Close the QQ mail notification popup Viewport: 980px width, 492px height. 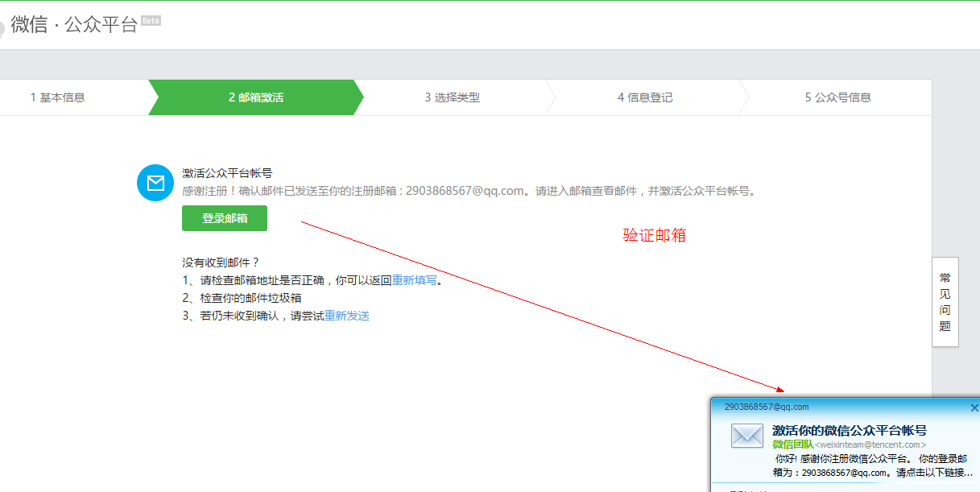coord(974,408)
